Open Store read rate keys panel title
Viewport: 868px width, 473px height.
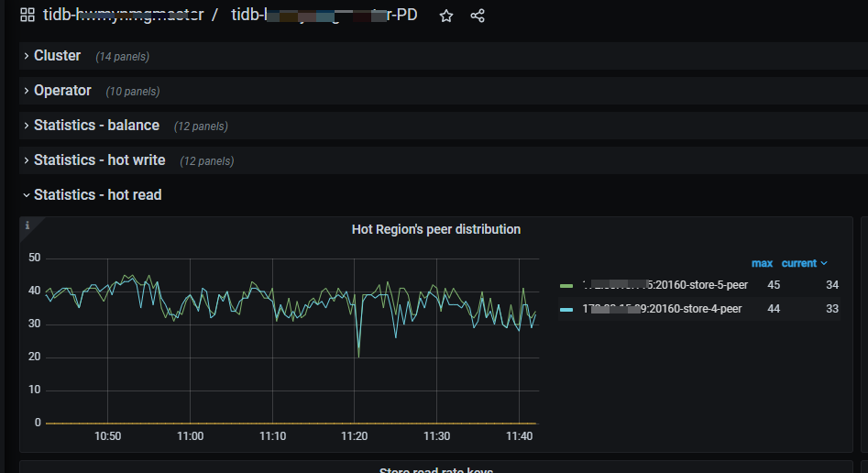(x=436, y=469)
